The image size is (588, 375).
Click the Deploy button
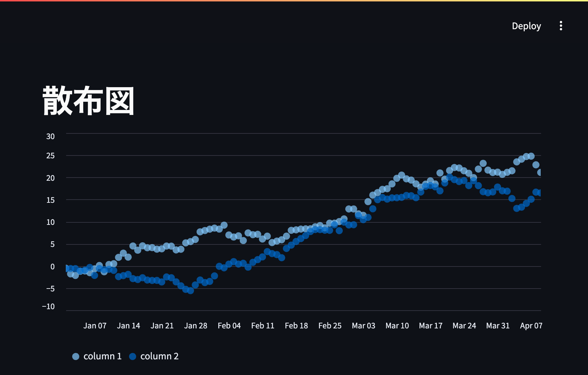point(526,26)
